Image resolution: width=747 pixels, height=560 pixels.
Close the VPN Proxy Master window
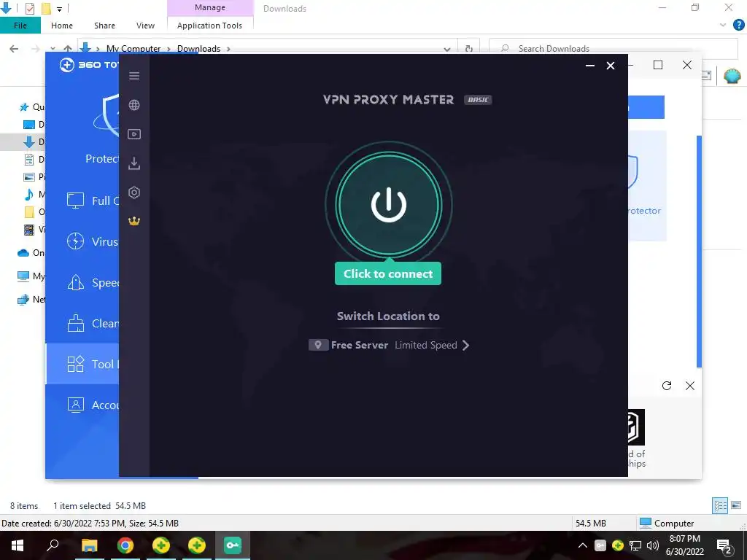pos(611,66)
